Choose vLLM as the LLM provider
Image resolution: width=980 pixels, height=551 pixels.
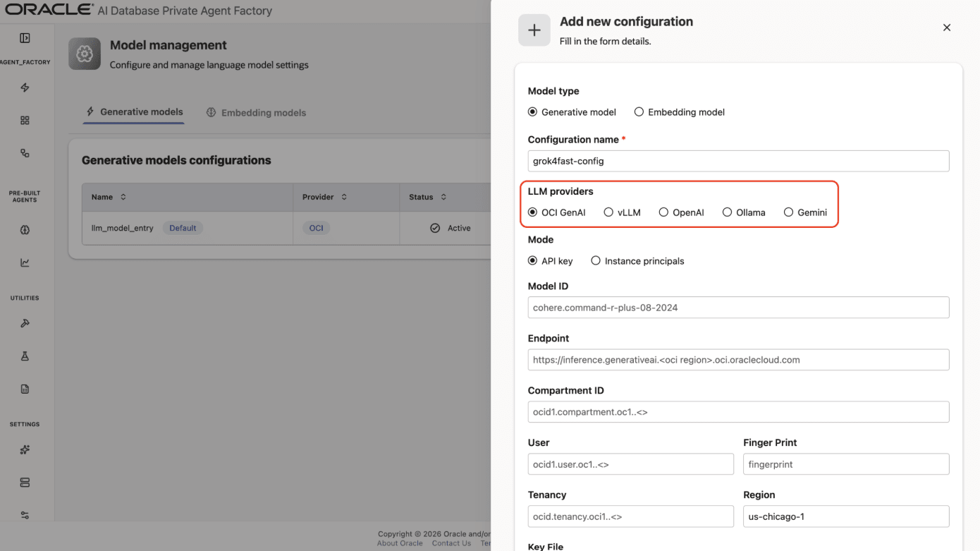[608, 212]
